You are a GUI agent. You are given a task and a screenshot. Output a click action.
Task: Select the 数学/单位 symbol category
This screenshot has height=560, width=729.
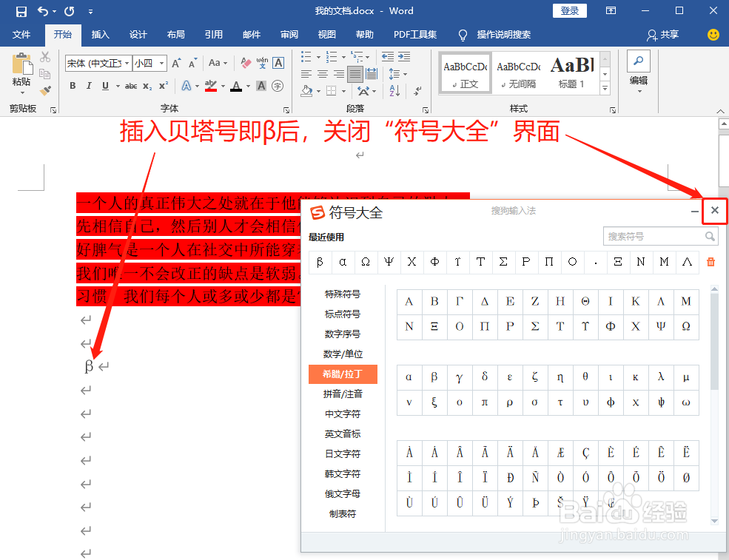point(343,354)
